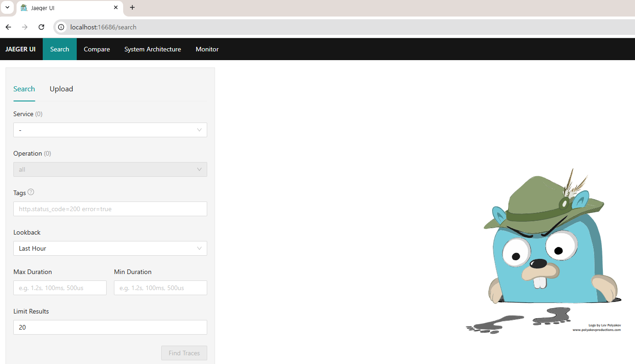Open the Operation dropdown showing all
The width and height of the screenshot is (635, 364).
click(110, 169)
